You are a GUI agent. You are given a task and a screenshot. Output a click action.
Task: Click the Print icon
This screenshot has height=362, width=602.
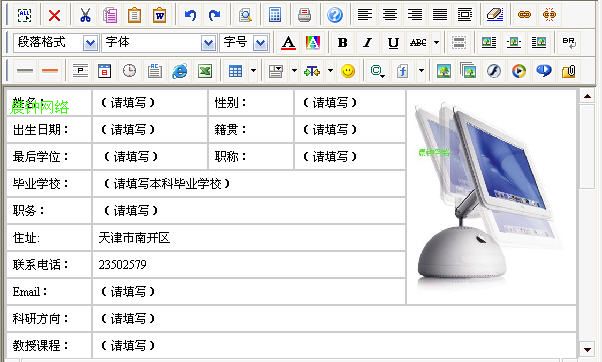(x=304, y=15)
